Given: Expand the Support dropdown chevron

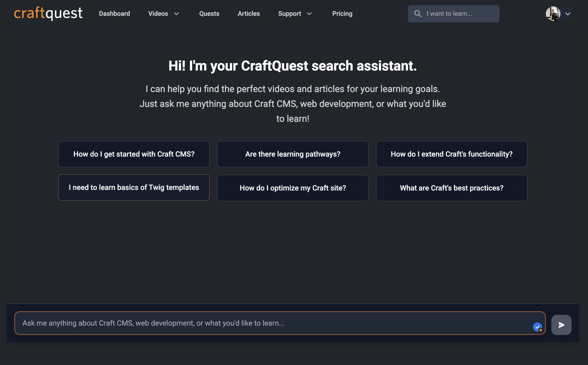Looking at the screenshot, I should 309,14.
